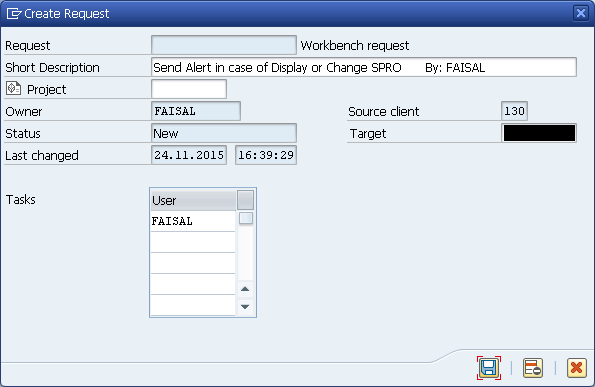Click the Target field
Viewport: 595px width, 387px height.
click(539, 133)
